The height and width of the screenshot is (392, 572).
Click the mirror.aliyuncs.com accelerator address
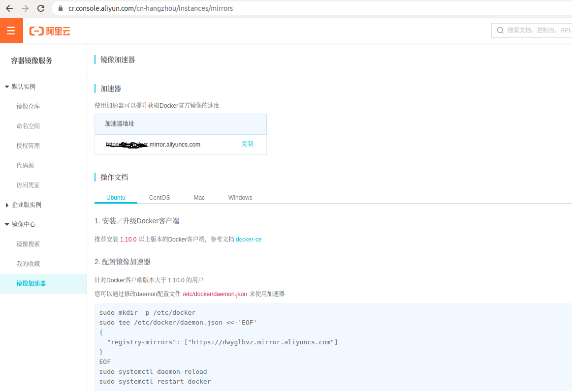153,145
